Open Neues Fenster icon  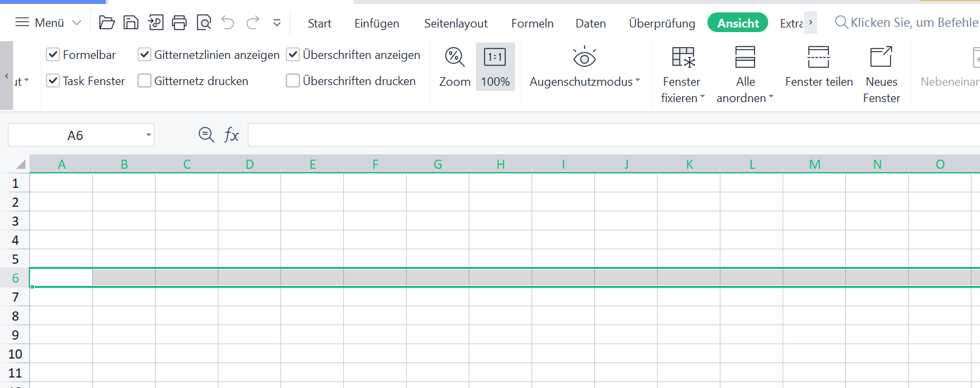[x=881, y=58]
